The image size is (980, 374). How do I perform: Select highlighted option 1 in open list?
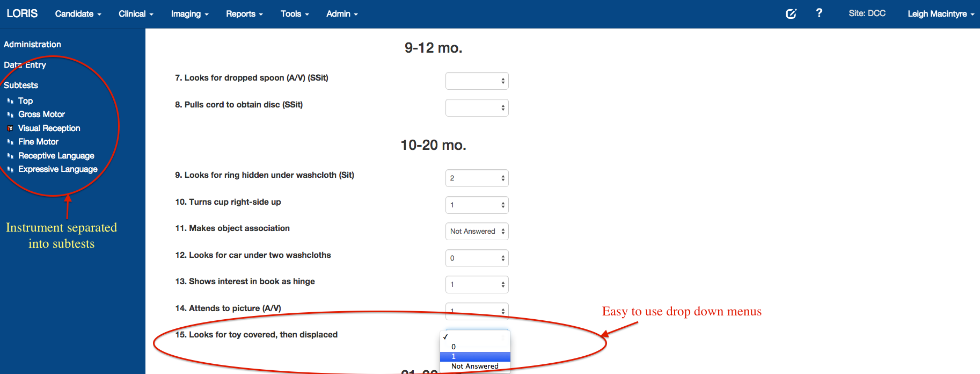point(474,357)
